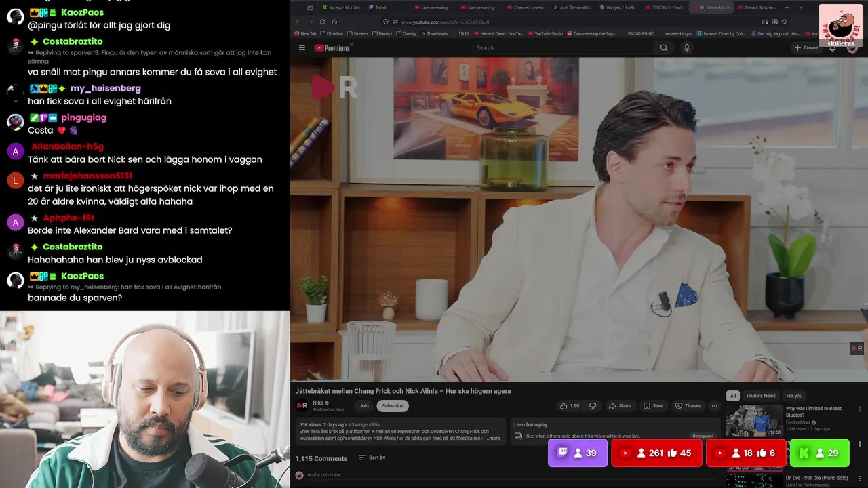Open the YouTube Create button
Viewport: 868px width, 488px height.
coord(806,48)
